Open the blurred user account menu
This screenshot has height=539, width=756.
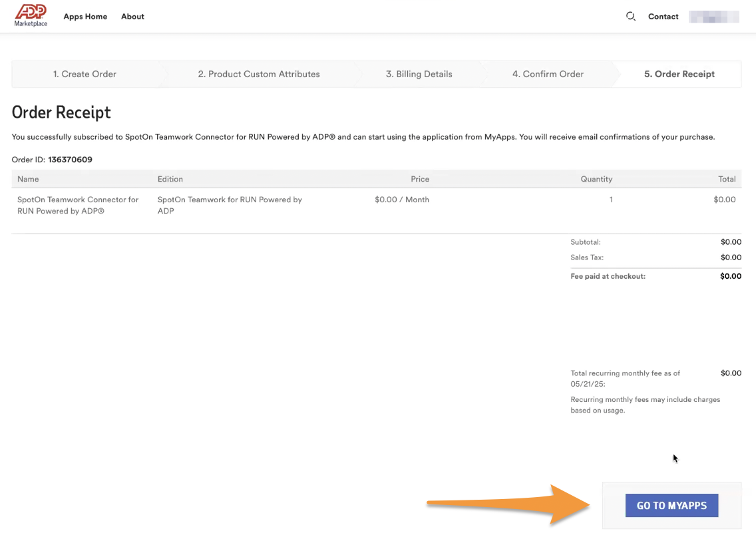(x=714, y=17)
